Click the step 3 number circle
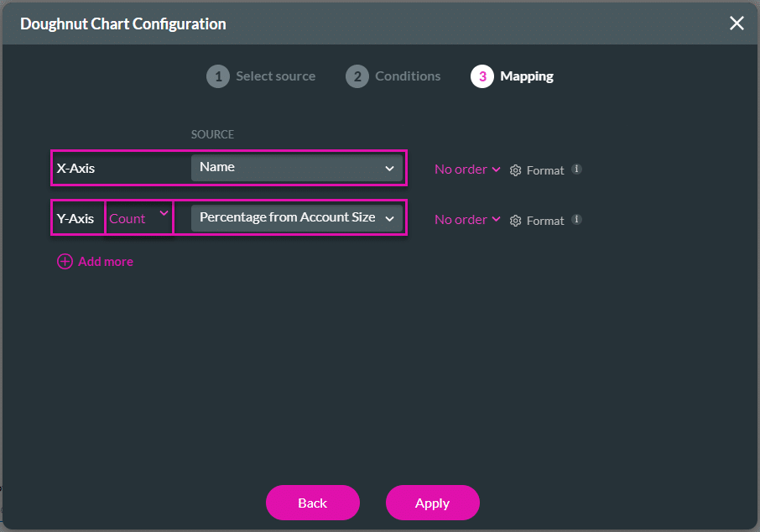Viewport: 760px width, 532px height. click(482, 76)
